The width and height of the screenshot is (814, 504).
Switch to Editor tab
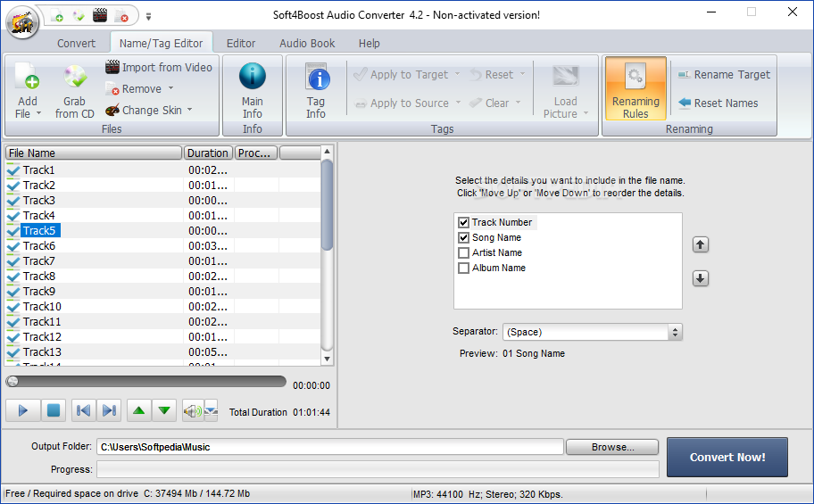click(241, 44)
